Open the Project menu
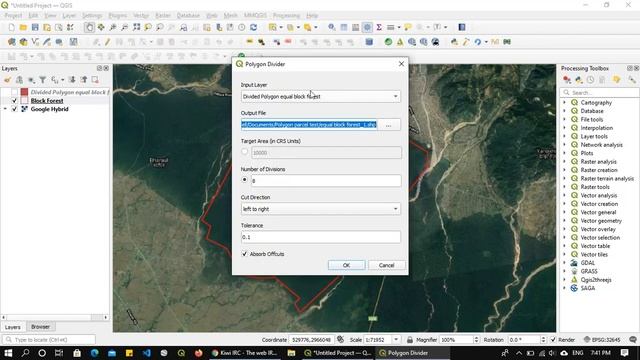Viewport: 640px width, 360px height. (x=13, y=16)
